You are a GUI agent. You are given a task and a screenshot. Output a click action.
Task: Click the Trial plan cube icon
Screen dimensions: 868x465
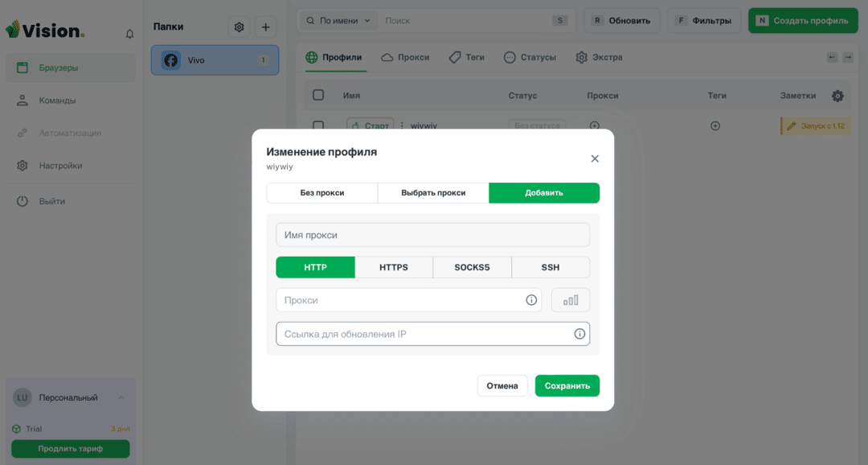[16, 429]
